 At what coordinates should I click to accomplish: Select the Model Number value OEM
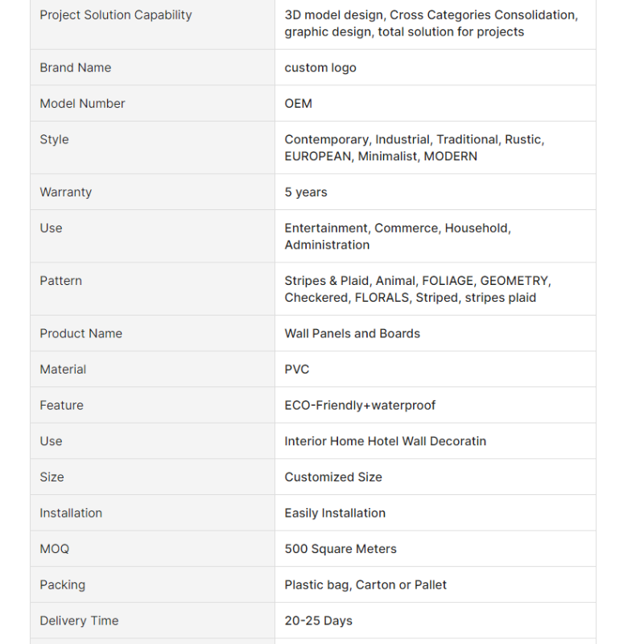click(x=299, y=104)
